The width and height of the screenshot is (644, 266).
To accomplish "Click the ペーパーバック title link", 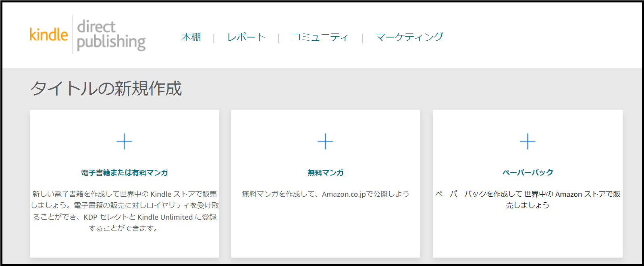I will coord(528,172).
